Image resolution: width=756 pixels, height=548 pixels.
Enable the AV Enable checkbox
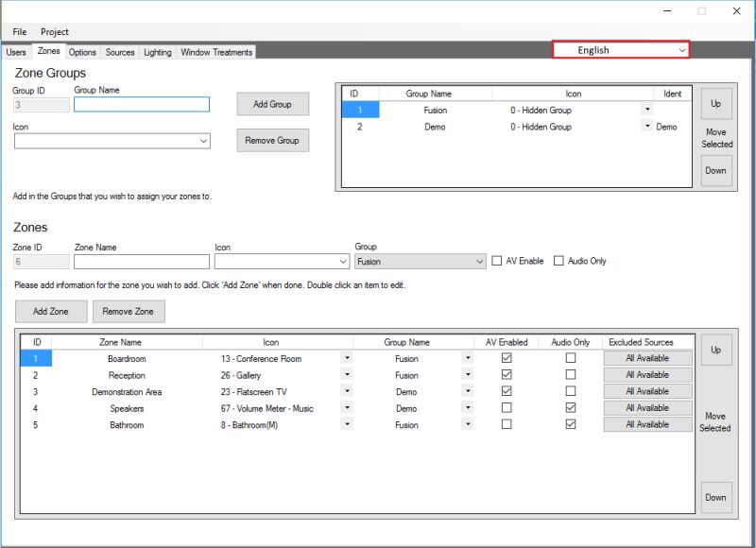495,261
